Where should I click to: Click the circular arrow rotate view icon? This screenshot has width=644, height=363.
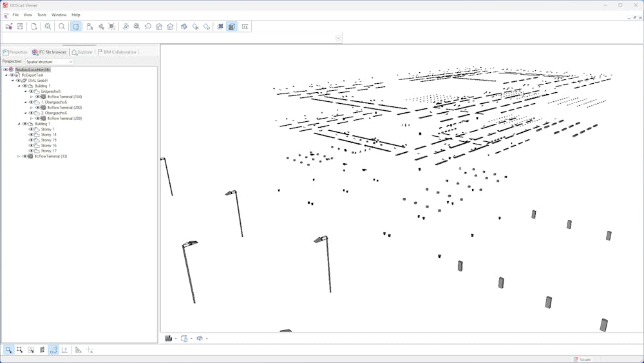(x=148, y=26)
